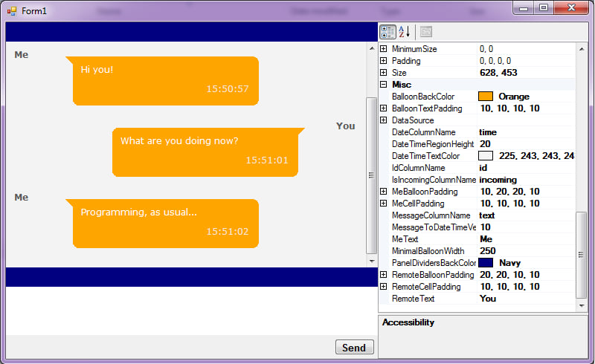
Task: Click the Send button
Action: point(355,348)
